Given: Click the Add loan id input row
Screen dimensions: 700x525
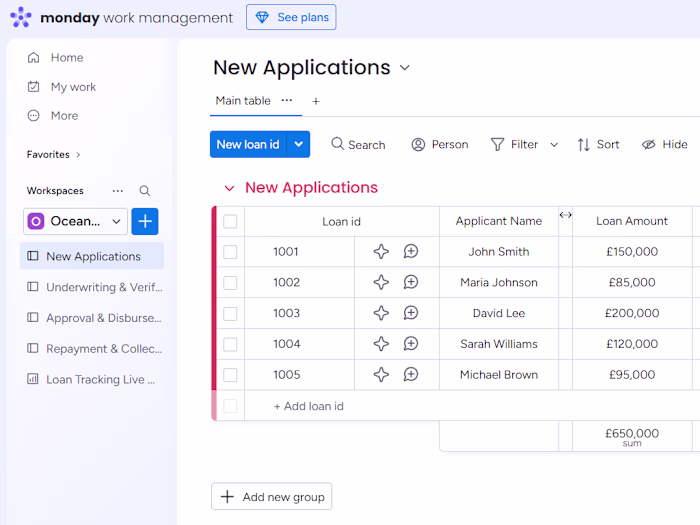Looking at the screenshot, I should (309, 406).
